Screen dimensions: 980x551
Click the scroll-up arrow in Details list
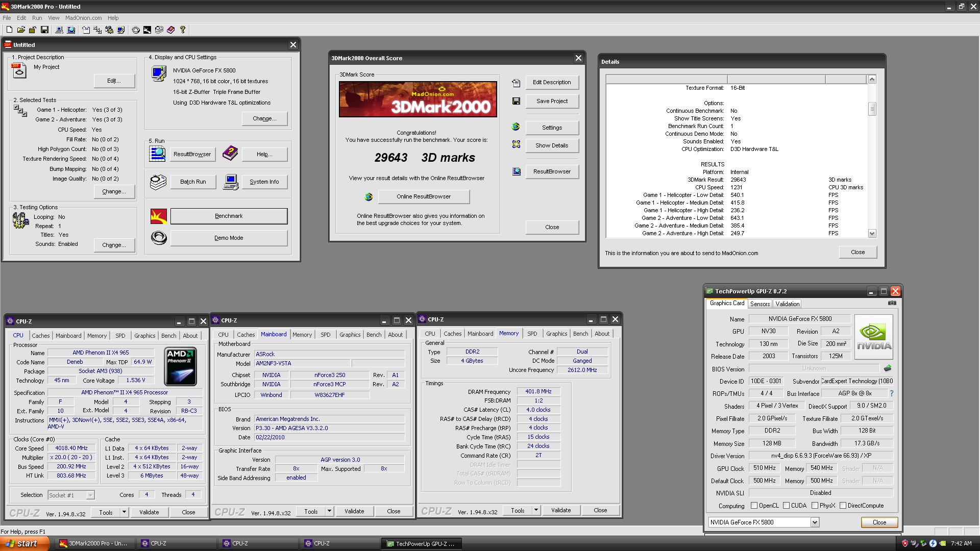[x=872, y=79]
